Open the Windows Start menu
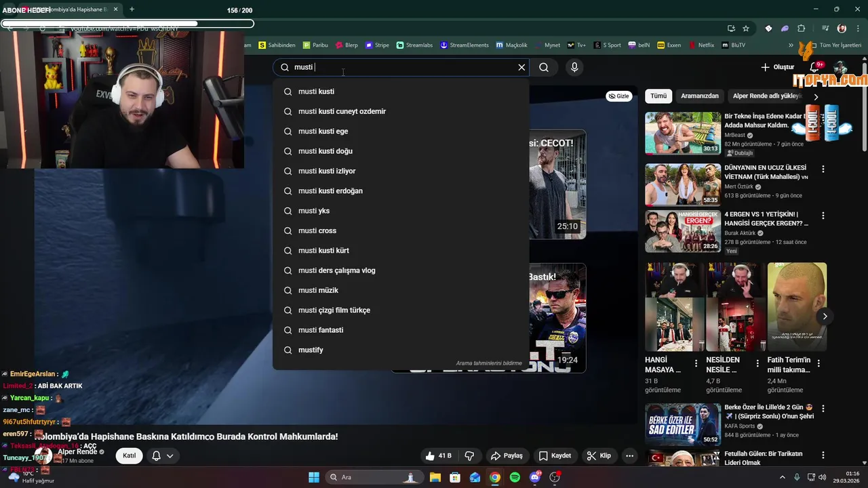The width and height of the screenshot is (868, 488). (314, 477)
